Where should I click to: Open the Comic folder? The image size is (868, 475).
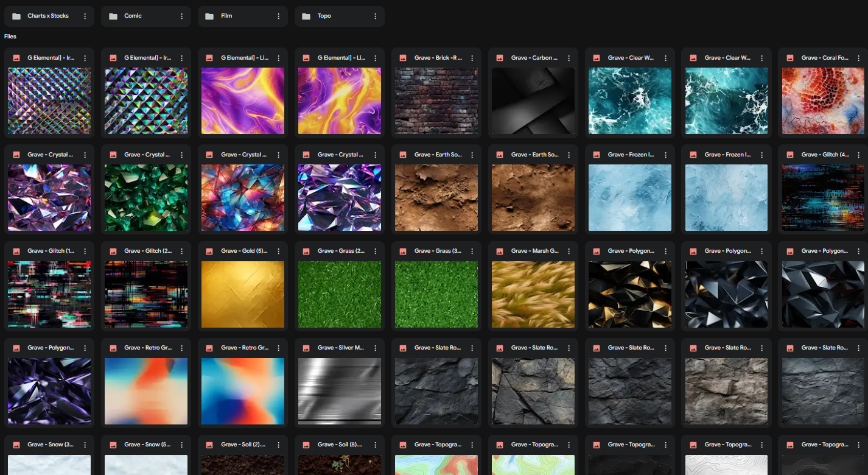[145, 16]
